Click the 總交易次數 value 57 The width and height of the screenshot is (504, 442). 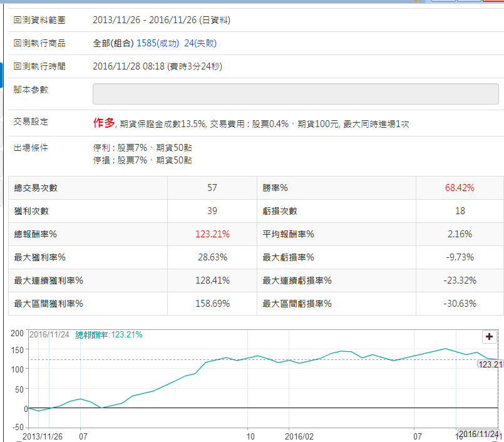point(213,188)
